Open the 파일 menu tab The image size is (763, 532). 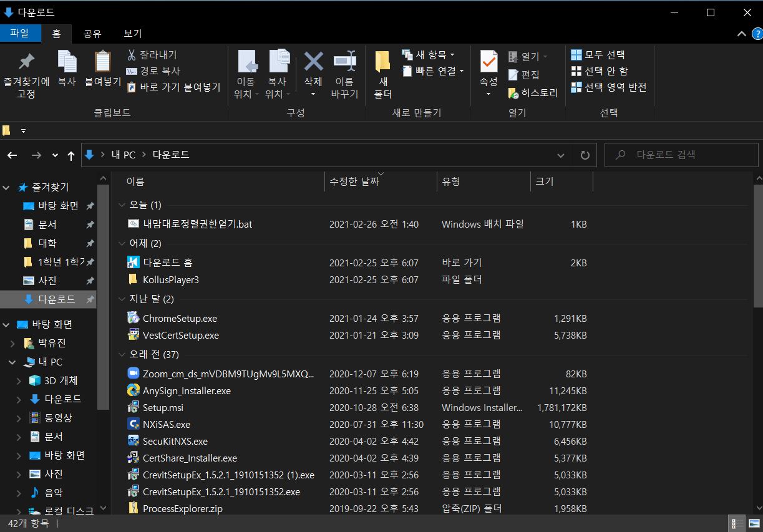point(19,34)
